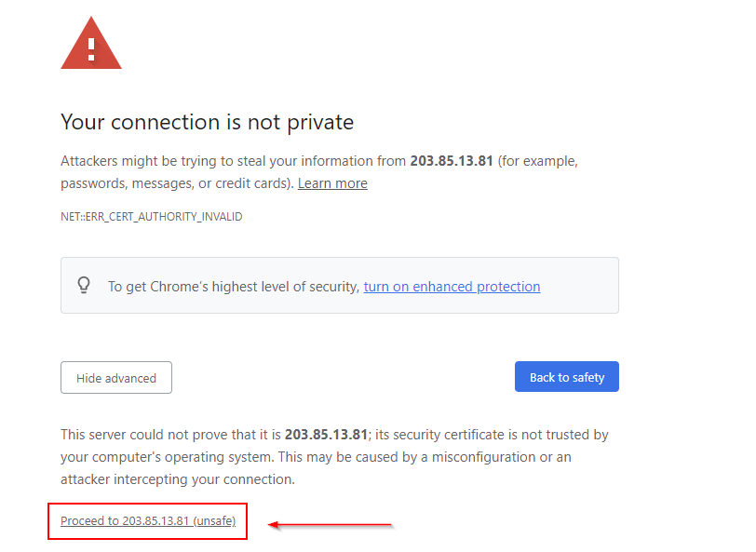Click the lightbulb tip icon
This screenshot has height=552, width=756.
[x=84, y=285]
